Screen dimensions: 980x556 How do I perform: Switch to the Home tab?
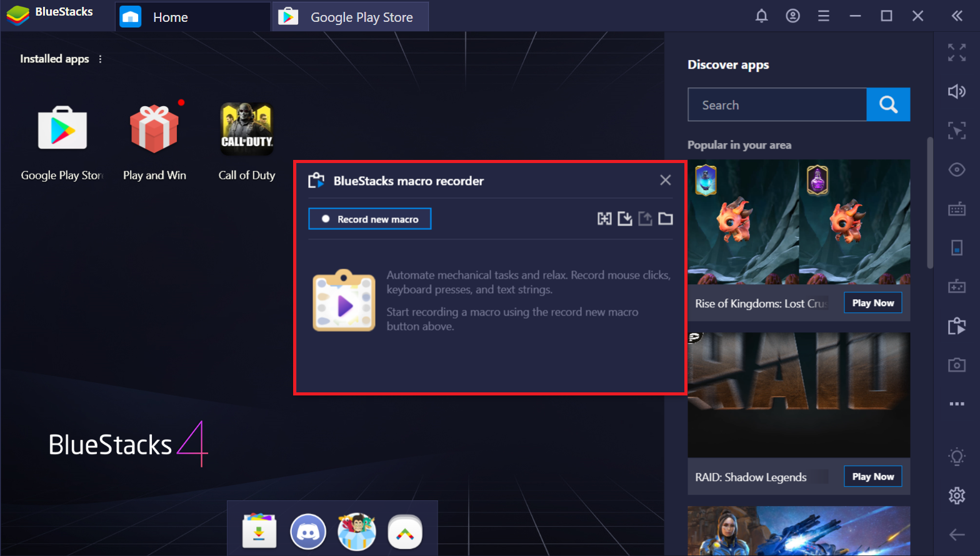[193, 17]
